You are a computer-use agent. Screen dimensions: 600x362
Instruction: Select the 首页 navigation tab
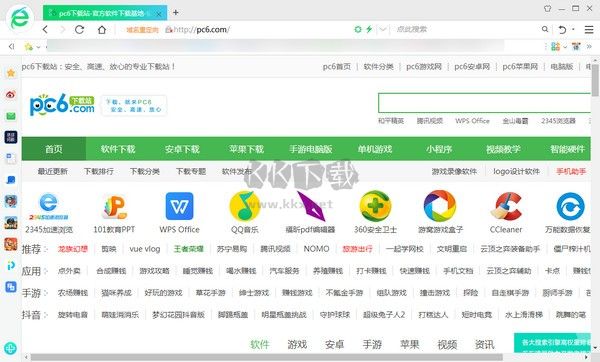[54, 149]
